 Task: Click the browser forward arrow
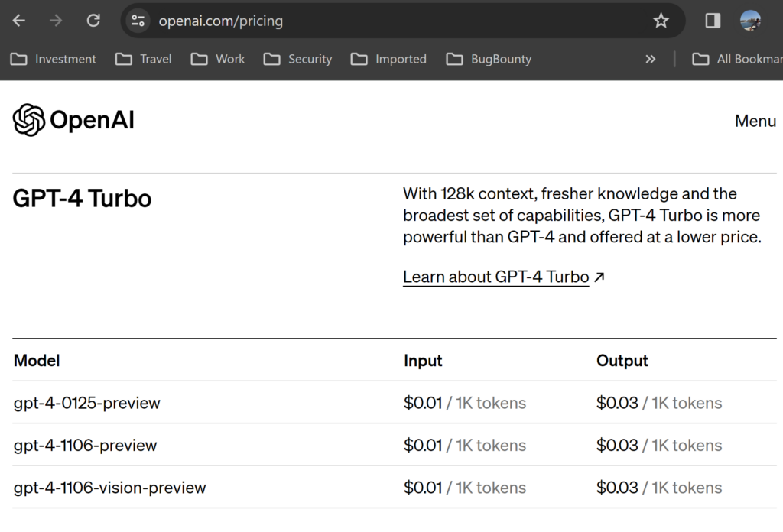tap(56, 21)
